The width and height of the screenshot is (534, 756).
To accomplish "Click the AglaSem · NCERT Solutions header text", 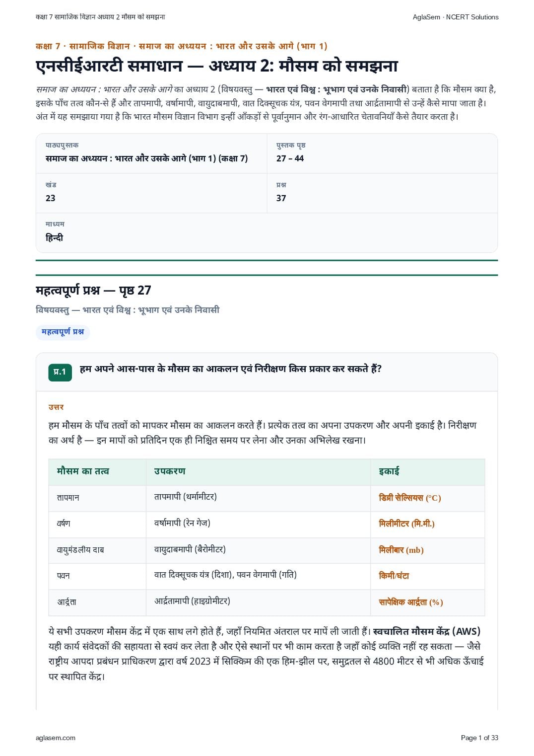I will 456,17.
